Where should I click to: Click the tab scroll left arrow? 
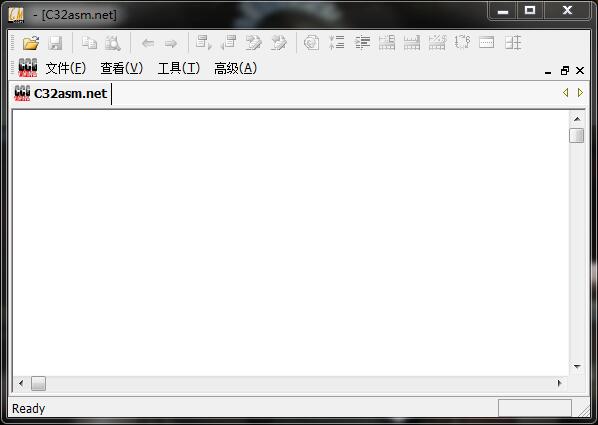pos(566,92)
